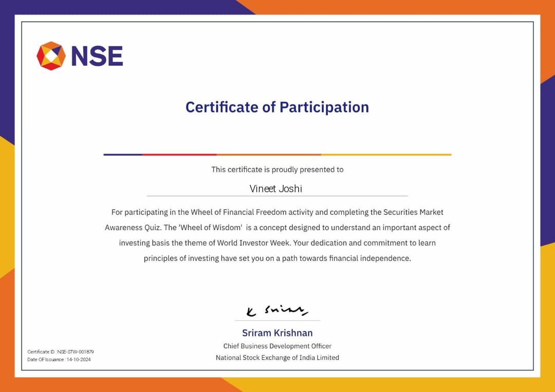Click the line starting "For participating in the Wheel"

coord(277,212)
